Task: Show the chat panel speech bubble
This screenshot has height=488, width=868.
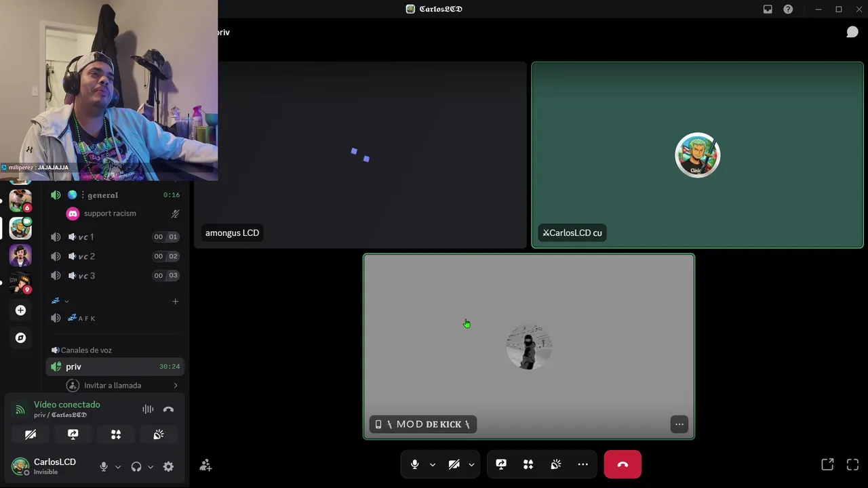Action: tap(852, 32)
